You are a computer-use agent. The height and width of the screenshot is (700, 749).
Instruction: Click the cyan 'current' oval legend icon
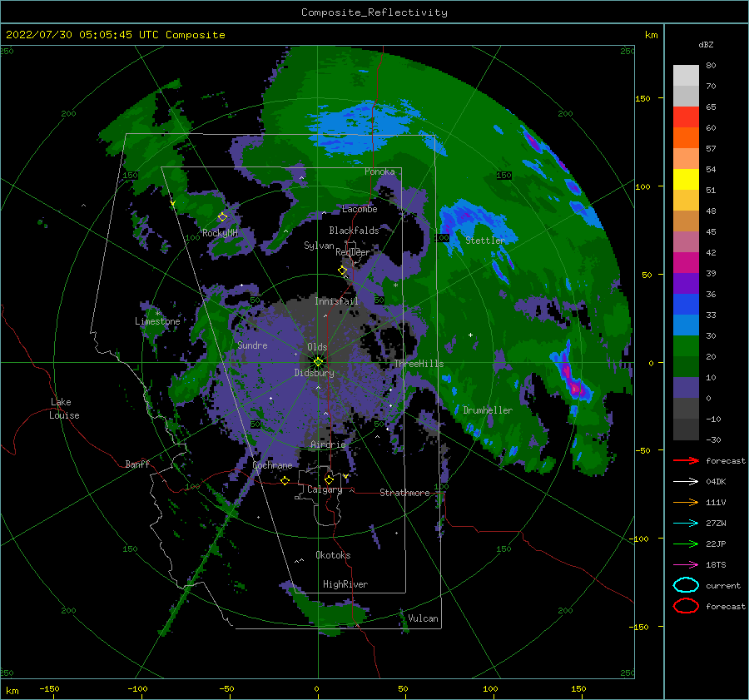click(686, 585)
